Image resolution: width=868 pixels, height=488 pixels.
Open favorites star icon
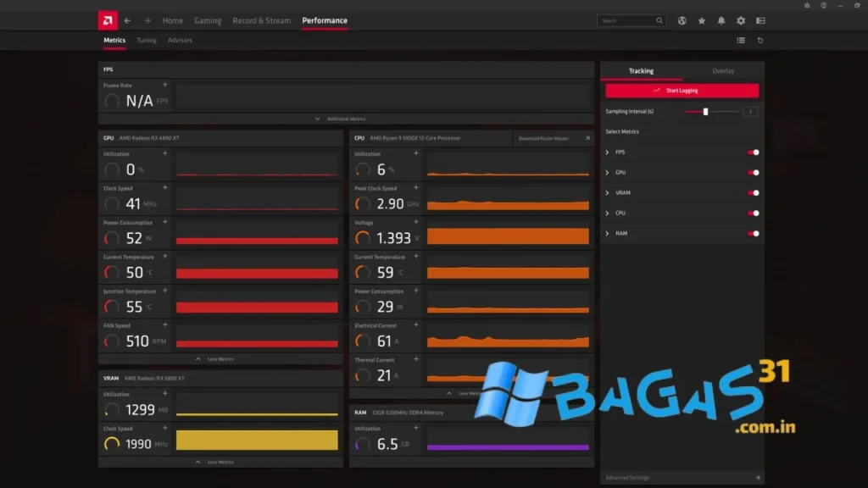coord(701,20)
